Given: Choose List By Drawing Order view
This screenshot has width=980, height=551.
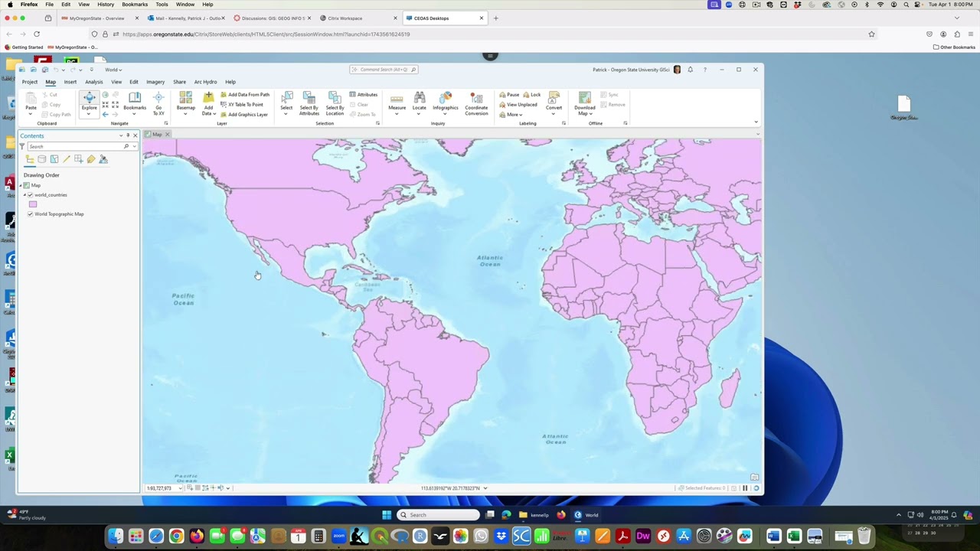Looking at the screenshot, I should 30,159.
